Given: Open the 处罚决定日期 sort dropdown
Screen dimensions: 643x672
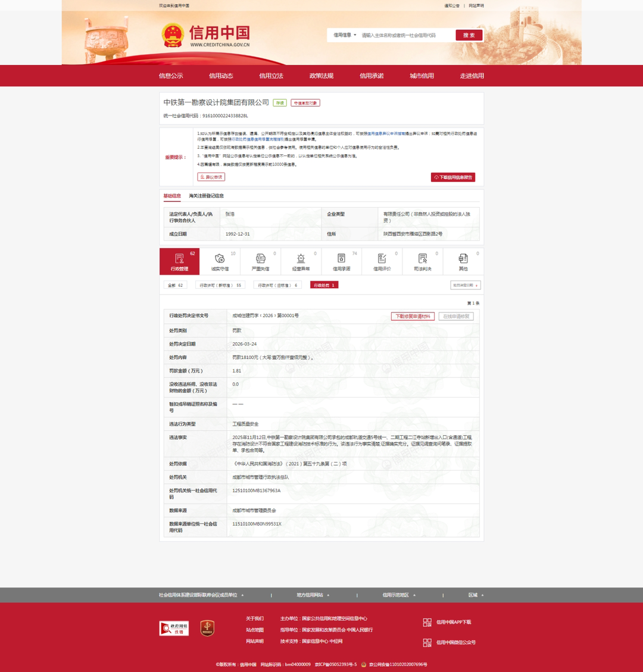Looking at the screenshot, I should point(465,285).
